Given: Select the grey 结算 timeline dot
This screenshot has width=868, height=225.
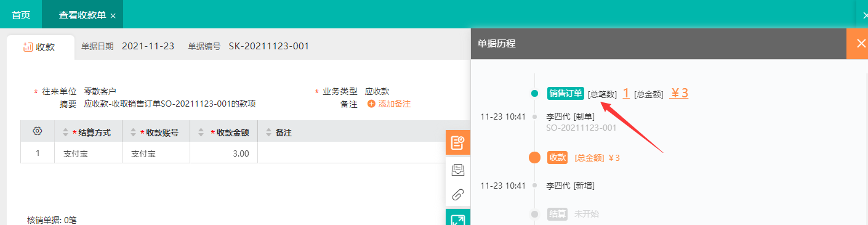Looking at the screenshot, I should coord(534,214).
